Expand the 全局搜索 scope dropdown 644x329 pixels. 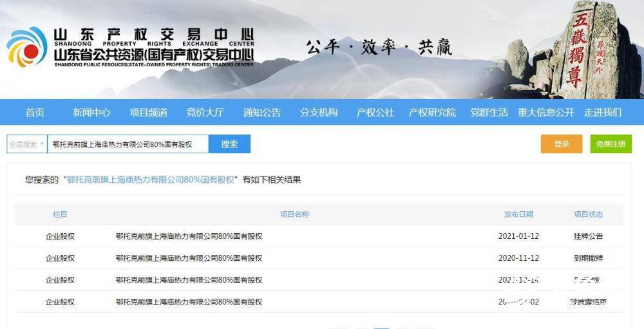coord(26,144)
